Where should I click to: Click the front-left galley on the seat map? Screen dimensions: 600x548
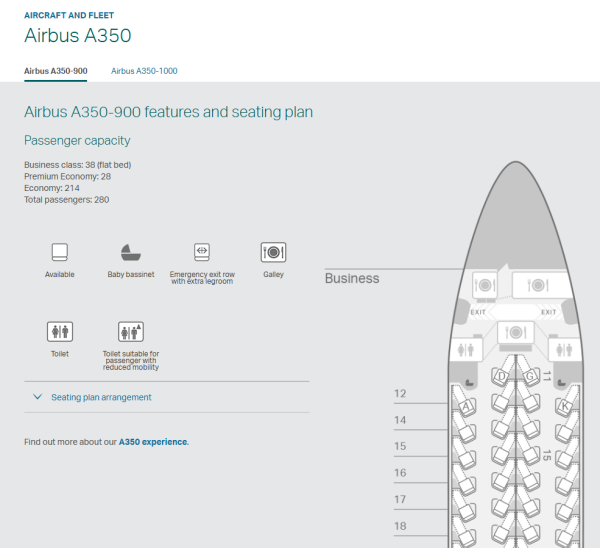pos(484,286)
